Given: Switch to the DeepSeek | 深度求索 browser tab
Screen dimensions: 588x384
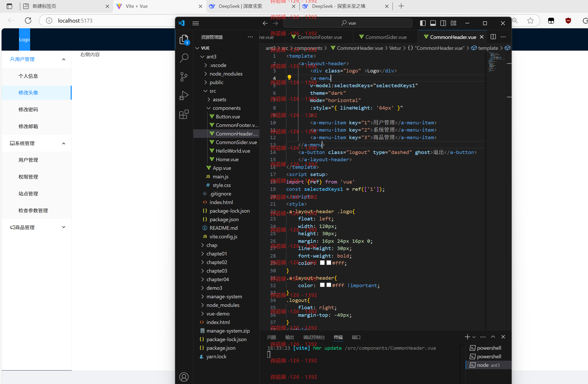Looking at the screenshot, I should [253, 6].
